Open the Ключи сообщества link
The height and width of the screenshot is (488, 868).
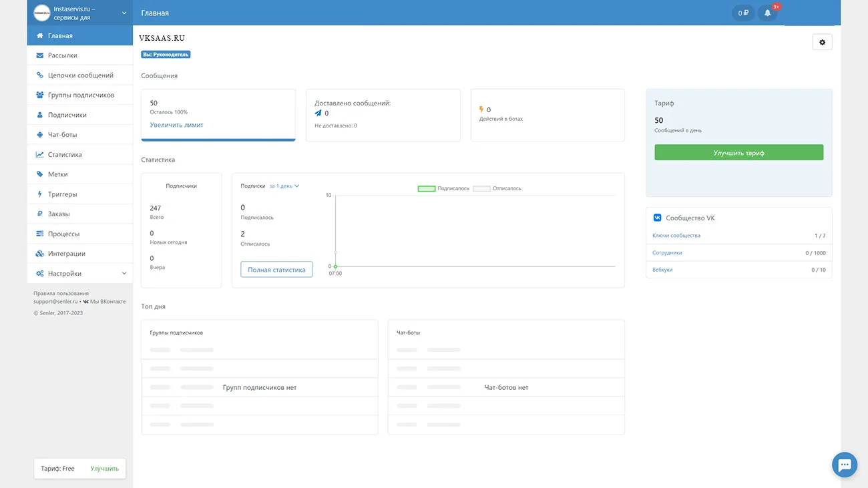click(x=676, y=236)
